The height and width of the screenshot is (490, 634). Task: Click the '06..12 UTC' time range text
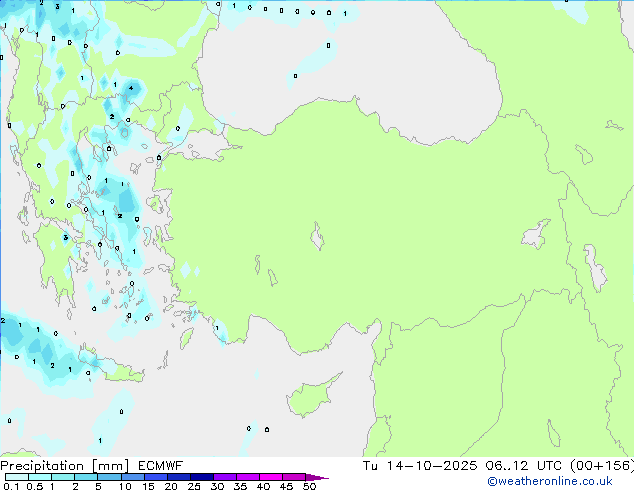524,466
